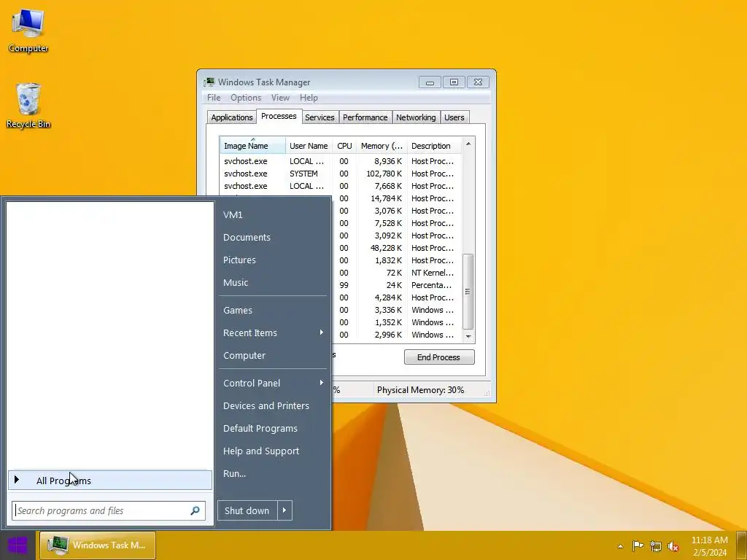This screenshot has width=747, height=560.
Task: Click the muted volume tray icon
Action: (673, 545)
